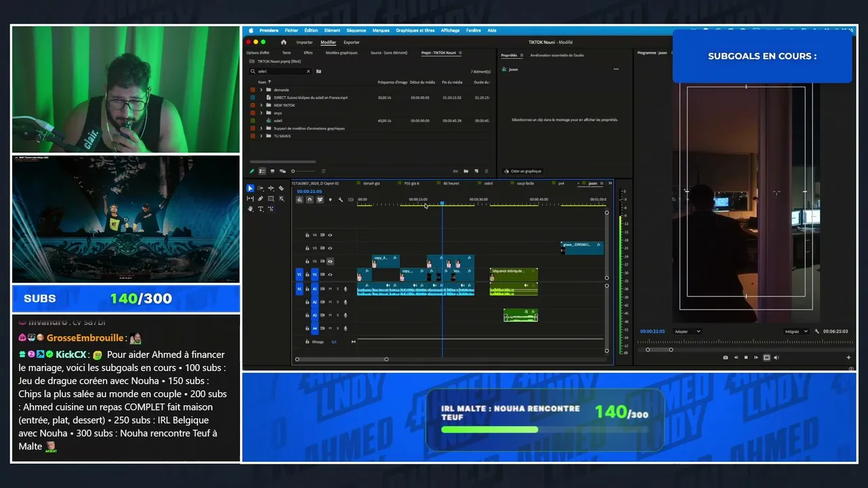This screenshot has height=488, width=868.
Task: Switch to the Importer workspace
Action: point(304,42)
